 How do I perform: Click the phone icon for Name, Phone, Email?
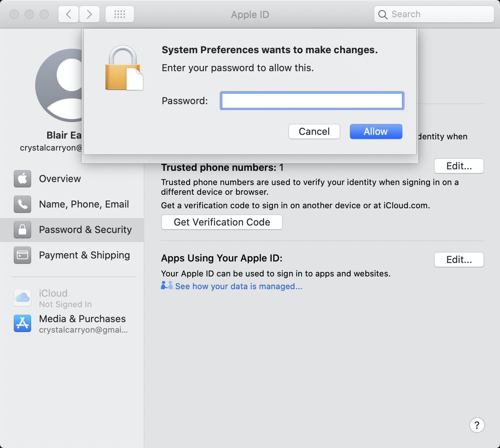22,204
